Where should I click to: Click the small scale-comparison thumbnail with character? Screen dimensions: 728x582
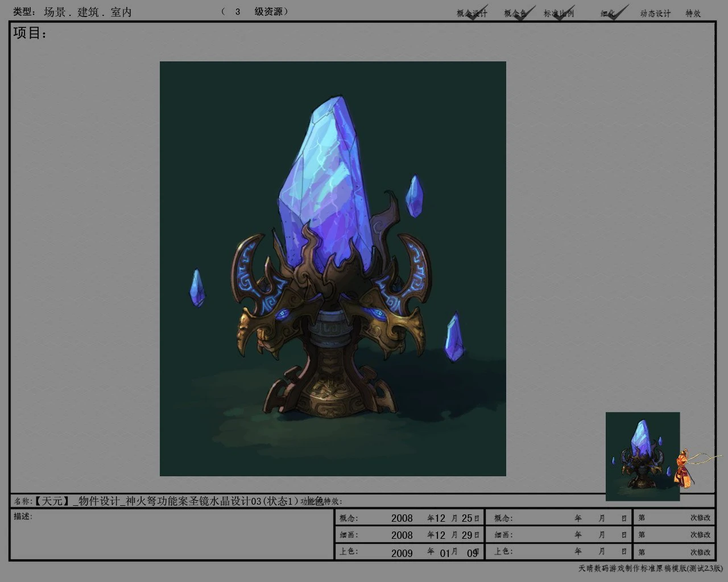point(643,456)
